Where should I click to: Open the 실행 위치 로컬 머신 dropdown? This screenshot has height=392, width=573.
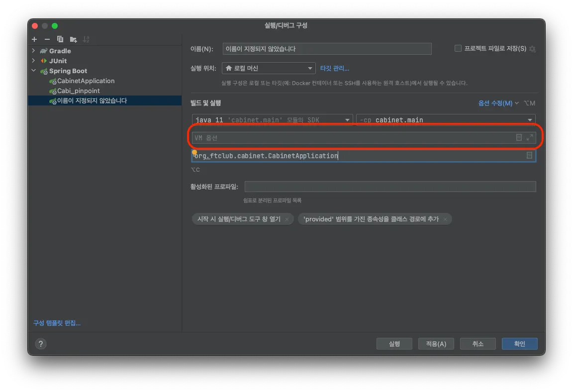click(269, 68)
